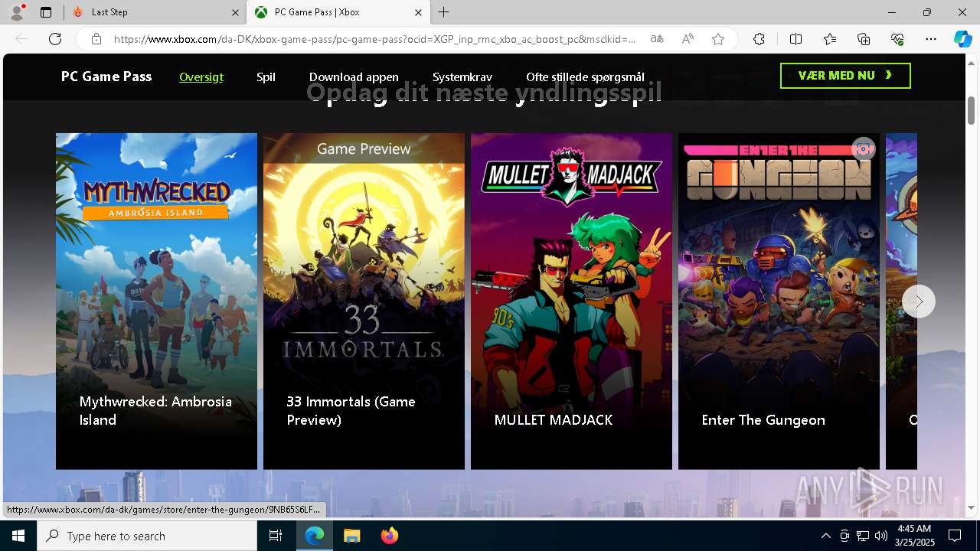Screen dimensions: 980x551
Task: Open the tab actions menu icon
Action: (46, 12)
